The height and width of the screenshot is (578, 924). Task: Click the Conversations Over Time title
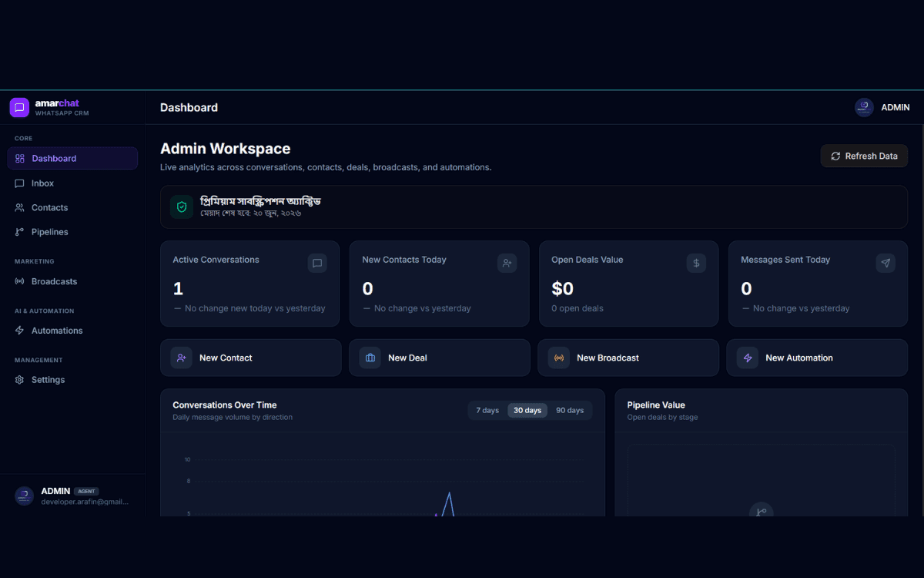point(225,405)
